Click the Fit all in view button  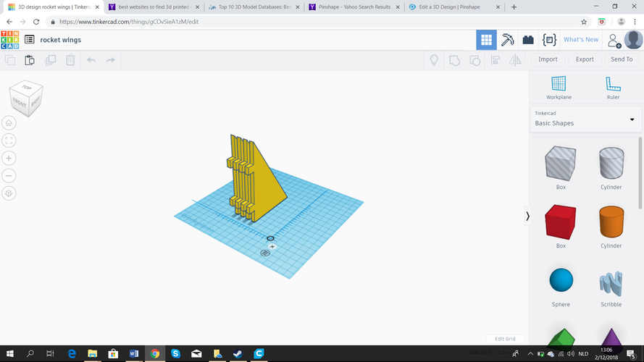coord(9,140)
